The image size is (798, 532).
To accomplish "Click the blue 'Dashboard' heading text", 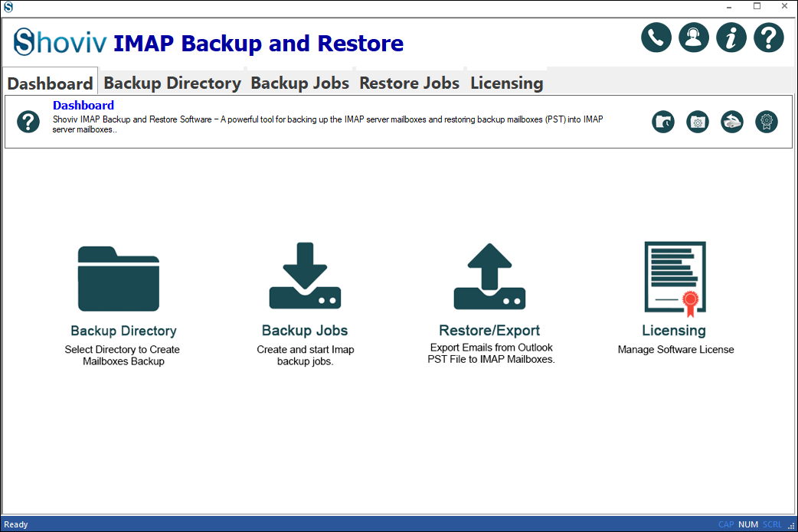I will pos(83,106).
